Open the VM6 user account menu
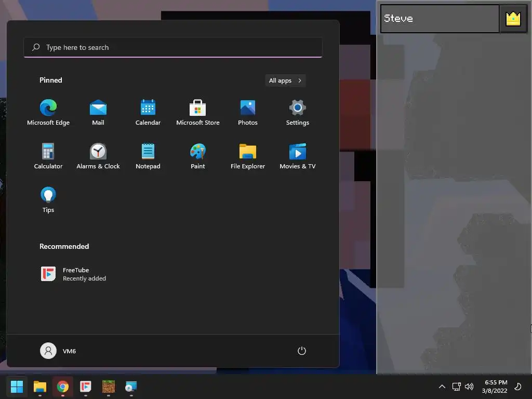532x399 pixels. (58, 351)
